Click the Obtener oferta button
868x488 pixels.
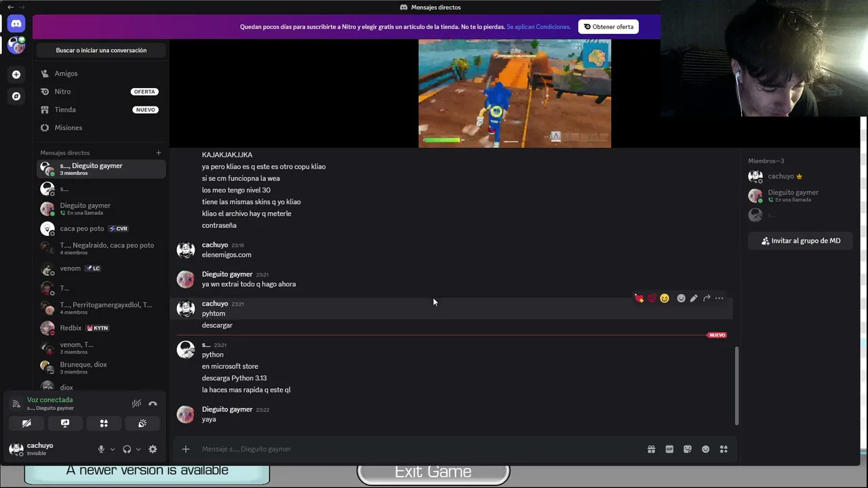(609, 27)
